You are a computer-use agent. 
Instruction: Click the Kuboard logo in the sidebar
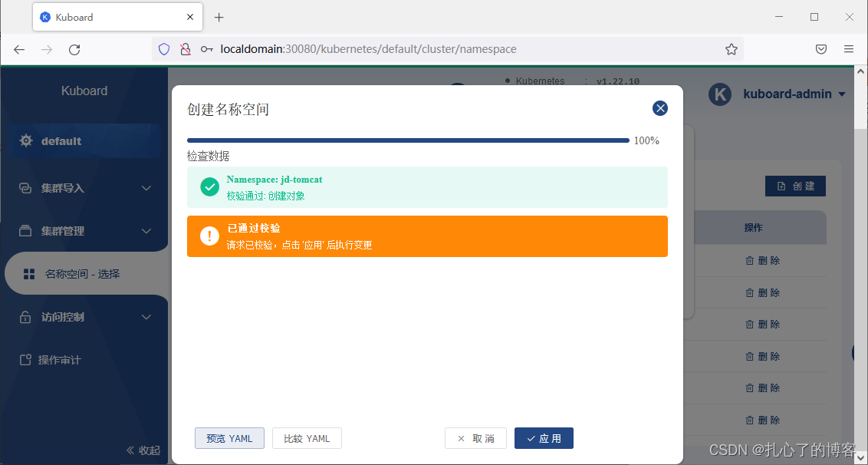[84, 90]
